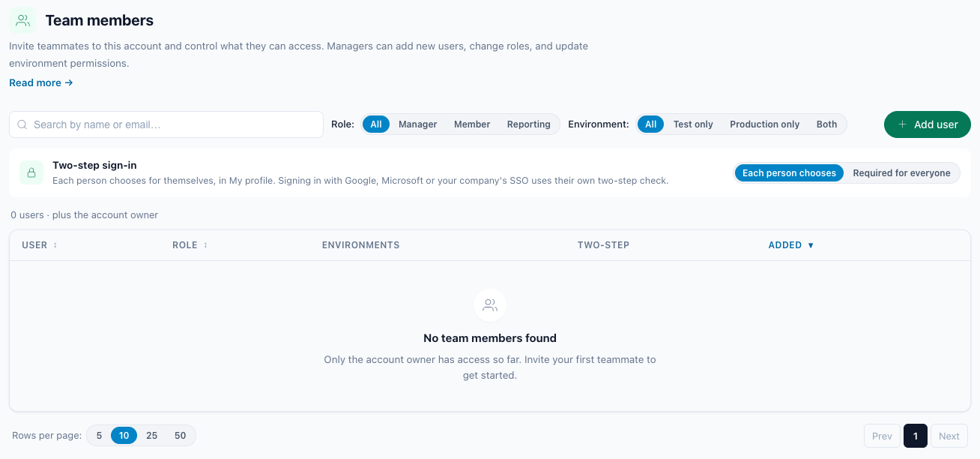Image resolution: width=980 pixels, height=459 pixels.
Task: Click the Next pagination button
Action: pyautogui.click(x=949, y=436)
